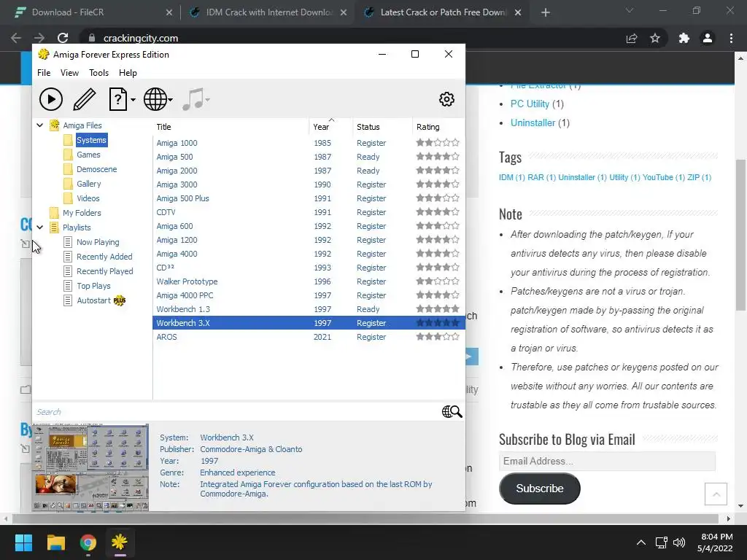The height and width of the screenshot is (560, 747).
Task: Open the Recently Added playlist
Action: [x=104, y=257]
